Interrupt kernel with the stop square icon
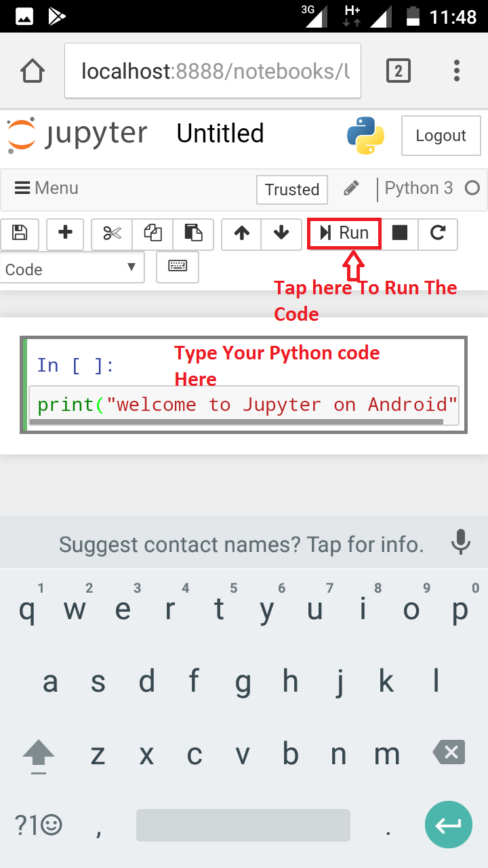This screenshot has width=488, height=868. [x=400, y=234]
